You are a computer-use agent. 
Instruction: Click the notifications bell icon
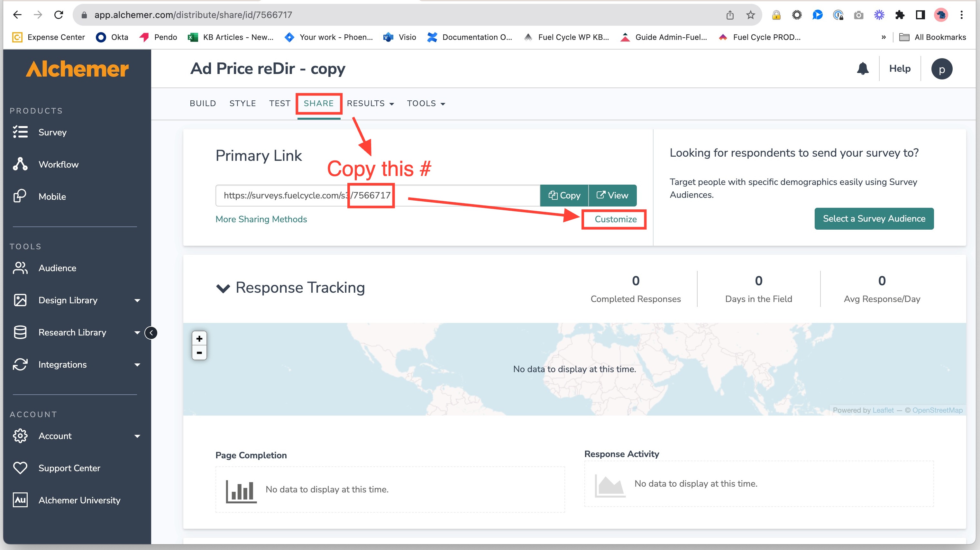863,69
